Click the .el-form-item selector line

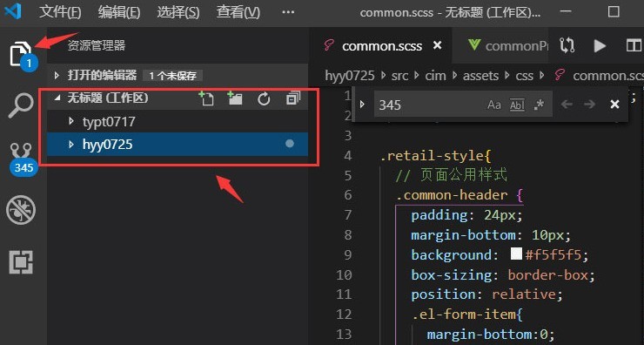pyautogui.click(x=467, y=315)
